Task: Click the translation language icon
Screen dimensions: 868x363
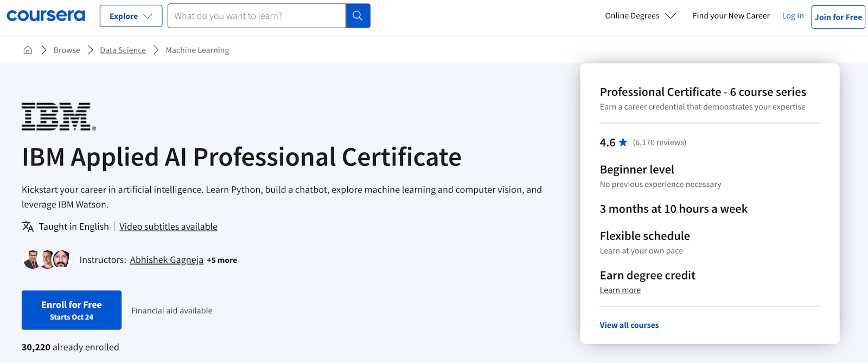Action: tap(28, 226)
